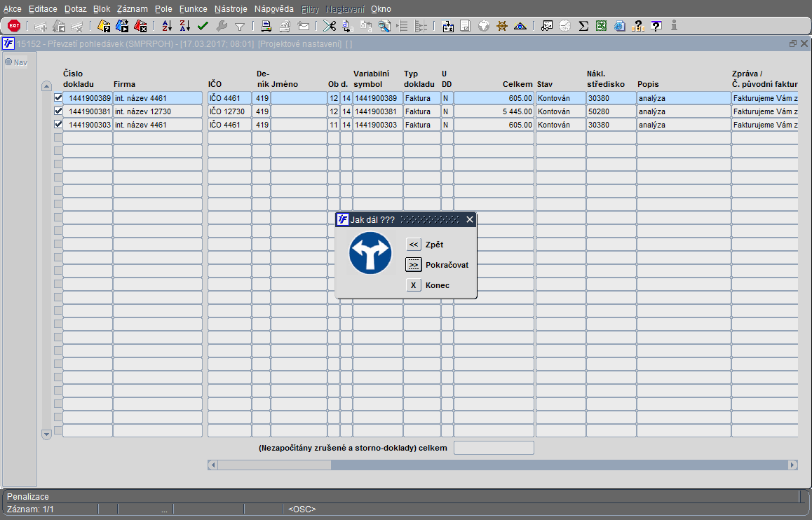The width and height of the screenshot is (812, 520).
Task: Open the Nástroje menu
Action: click(x=231, y=9)
